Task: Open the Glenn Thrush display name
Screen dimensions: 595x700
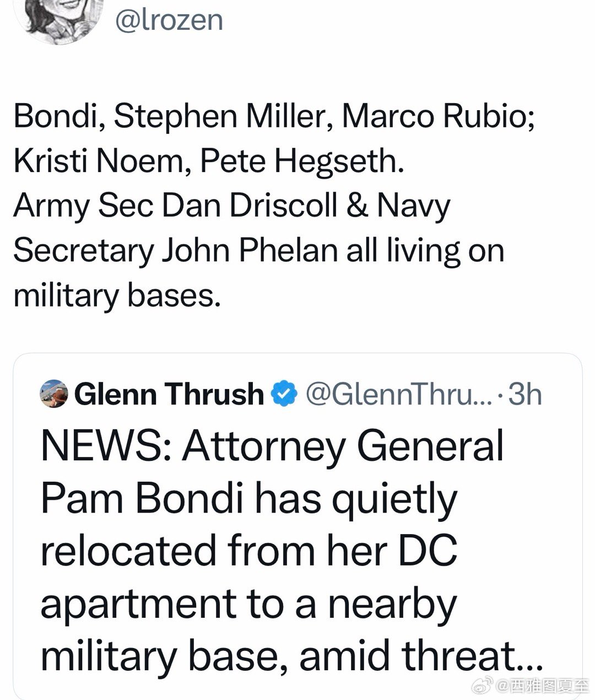Action: pos(169,394)
